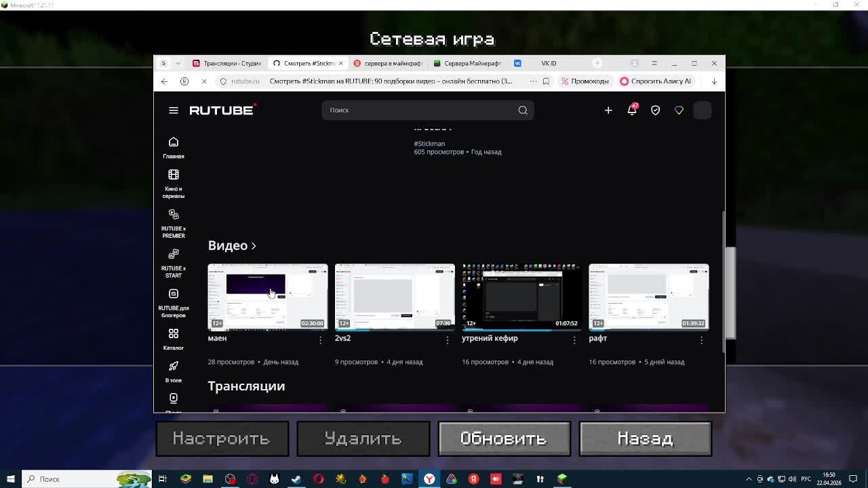Open more options for video рафт
The width and height of the screenshot is (868, 488).
(702, 340)
